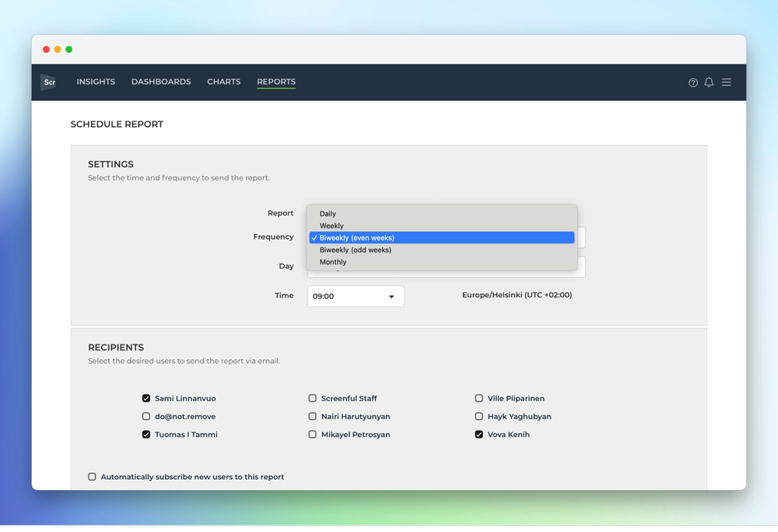Image resolution: width=778 pixels, height=532 pixels.
Task: Open the Reports tab
Action: [276, 82]
